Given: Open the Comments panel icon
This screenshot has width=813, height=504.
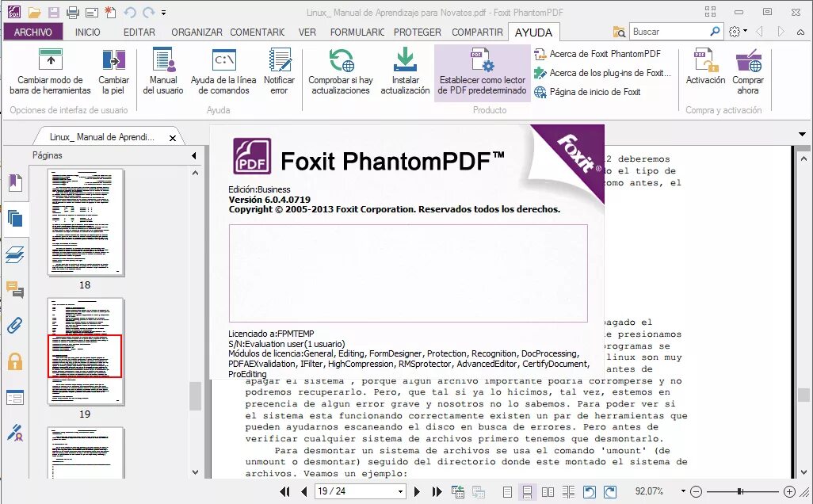Looking at the screenshot, I should point(15,289).
